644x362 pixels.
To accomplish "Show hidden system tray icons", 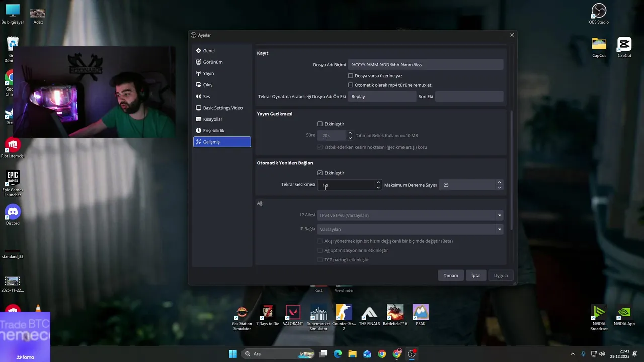I will [x=572, y=354].
